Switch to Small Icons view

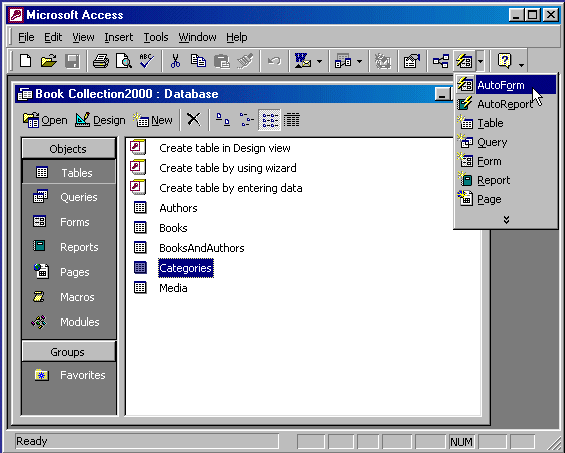pyautogui.click(x=246, y=119)
